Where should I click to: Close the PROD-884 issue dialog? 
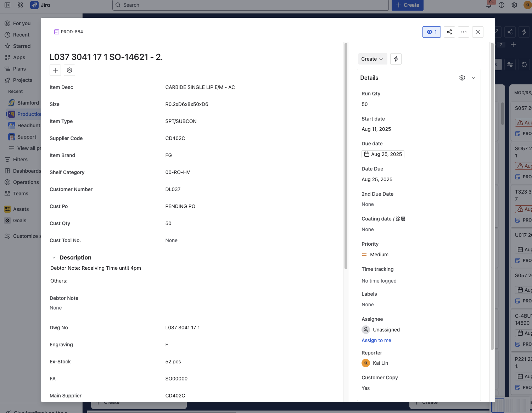pyautogui.click(x=478, y=32)
